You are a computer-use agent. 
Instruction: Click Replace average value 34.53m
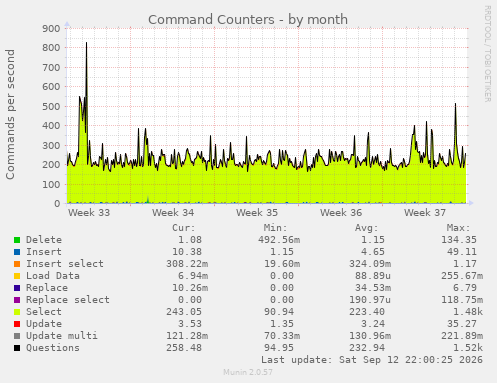(373, 288)
